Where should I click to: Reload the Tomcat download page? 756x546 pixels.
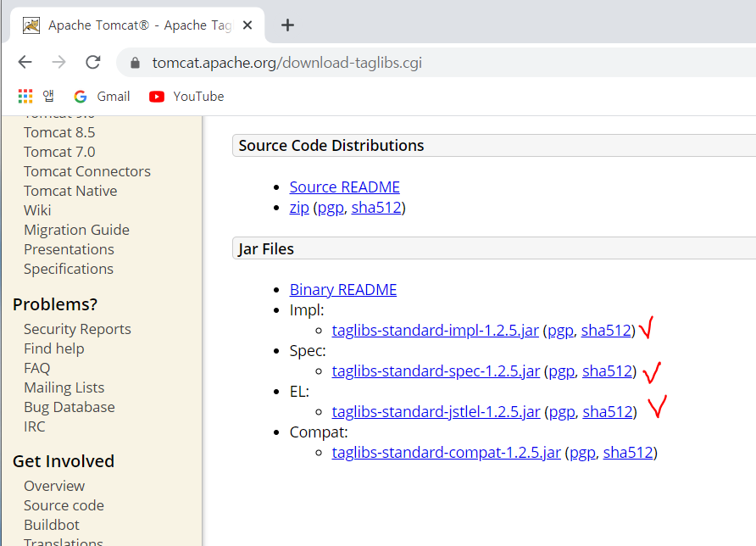(92, 62)
